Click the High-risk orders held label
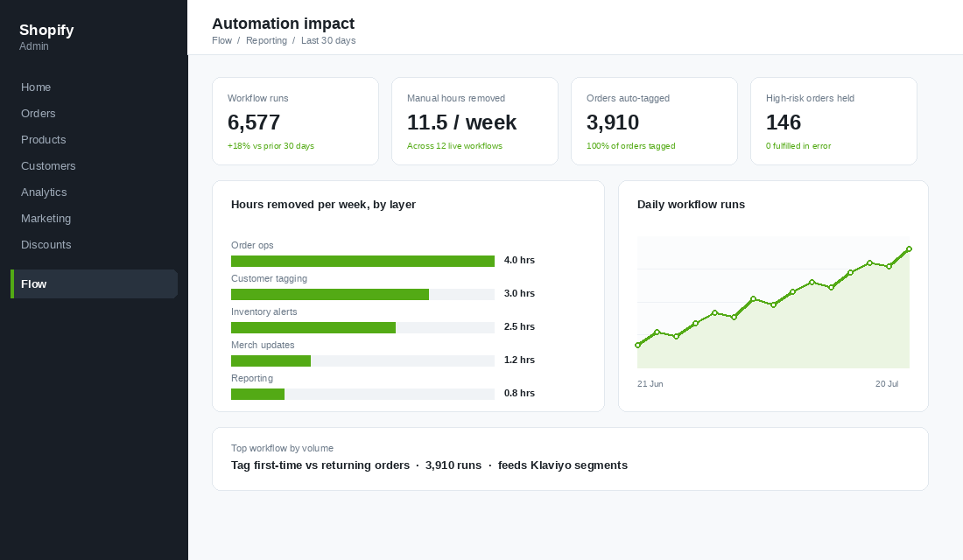This screenshot has height=560, width=963. (810, 98)
